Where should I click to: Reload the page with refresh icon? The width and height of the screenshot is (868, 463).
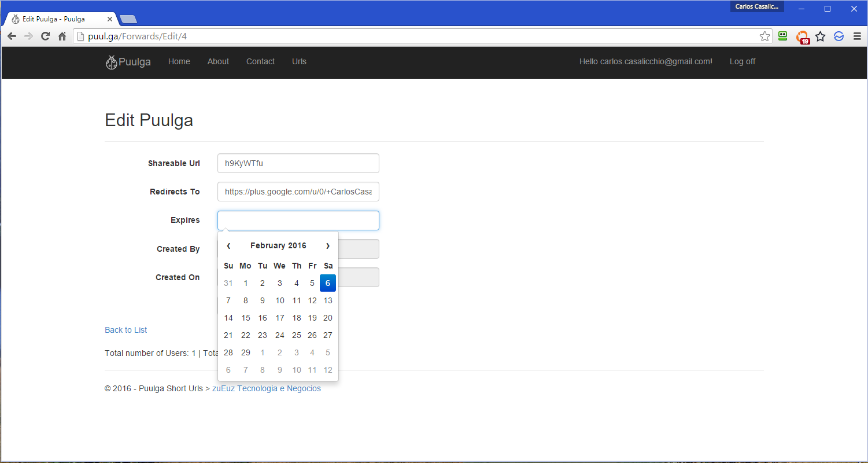(45, 36)
